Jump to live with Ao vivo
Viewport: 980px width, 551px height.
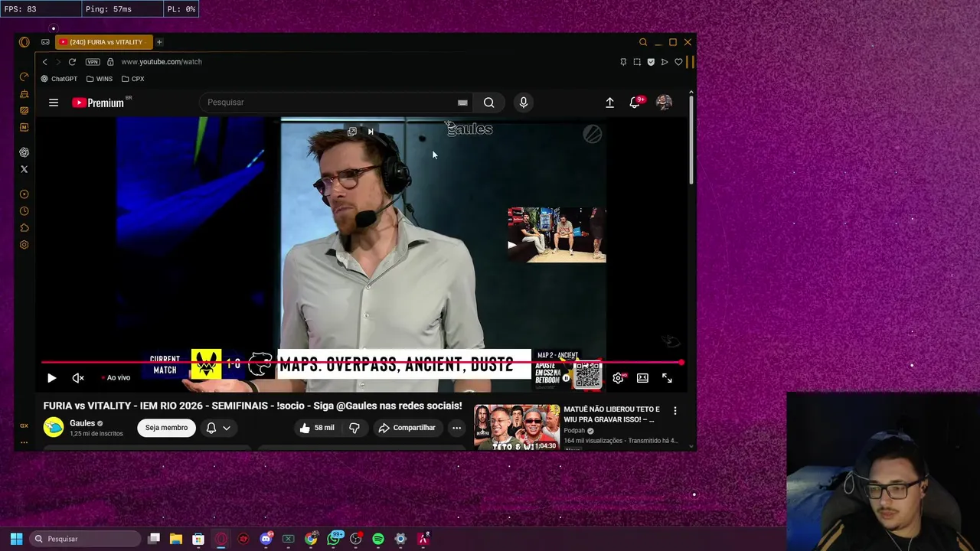116,378
